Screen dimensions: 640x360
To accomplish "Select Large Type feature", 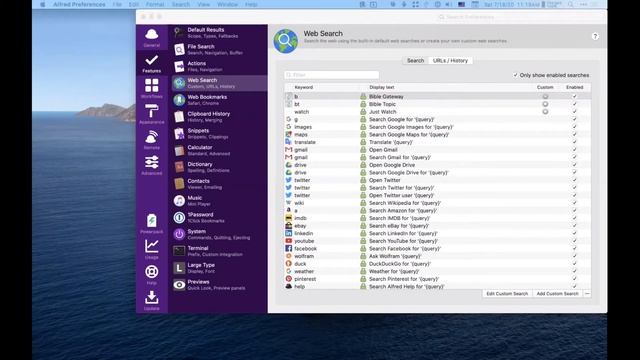I will pos(219,268).
